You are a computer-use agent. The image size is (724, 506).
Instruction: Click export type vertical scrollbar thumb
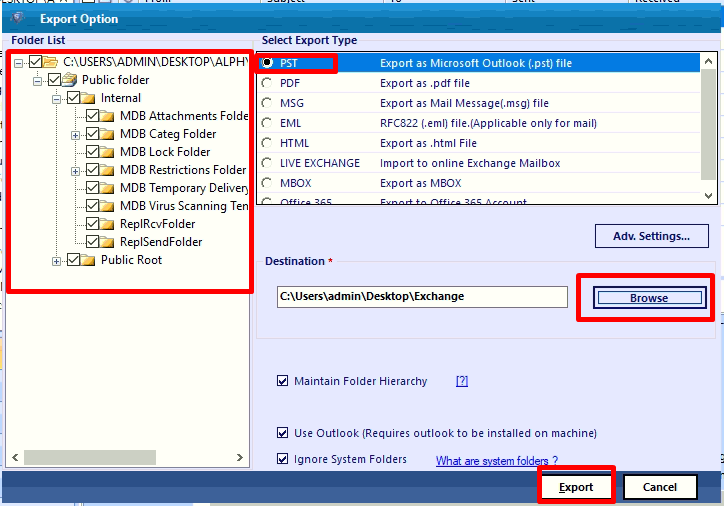coord(708,125)
